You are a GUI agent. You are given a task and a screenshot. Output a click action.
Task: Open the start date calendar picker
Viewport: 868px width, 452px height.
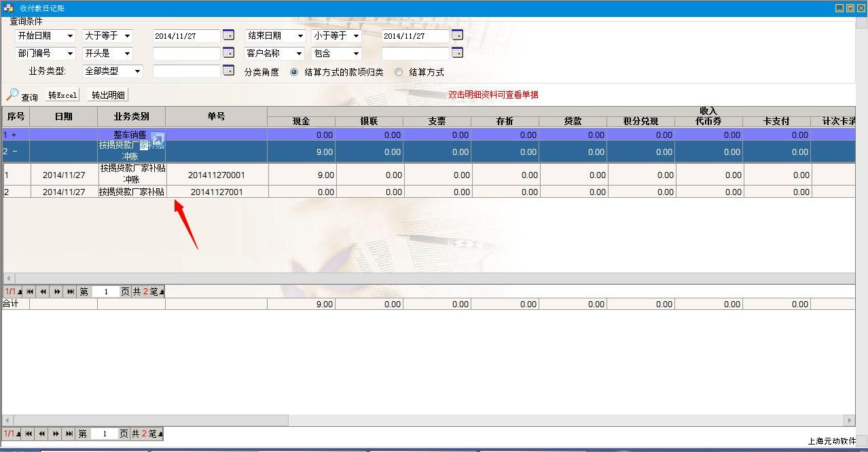[228, 35]
